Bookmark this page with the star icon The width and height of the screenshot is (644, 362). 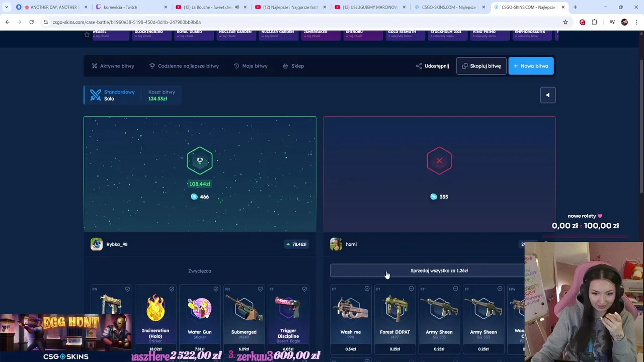click(566, 22)
